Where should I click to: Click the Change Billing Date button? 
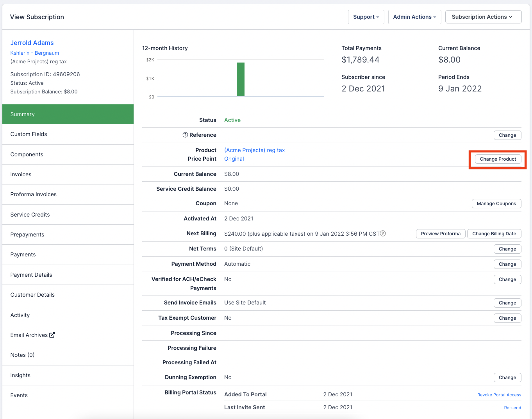[x=494, y=234]
